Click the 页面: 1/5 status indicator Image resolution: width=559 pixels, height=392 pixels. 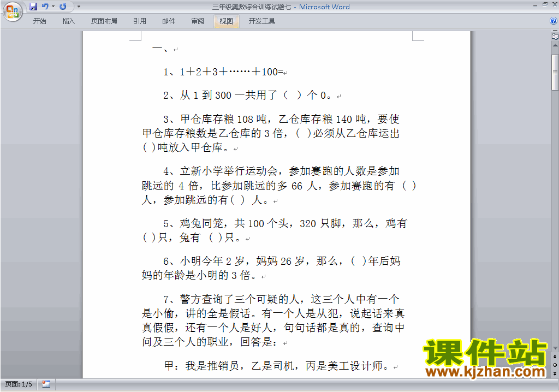pyautogui.click(x=18, y=384)
